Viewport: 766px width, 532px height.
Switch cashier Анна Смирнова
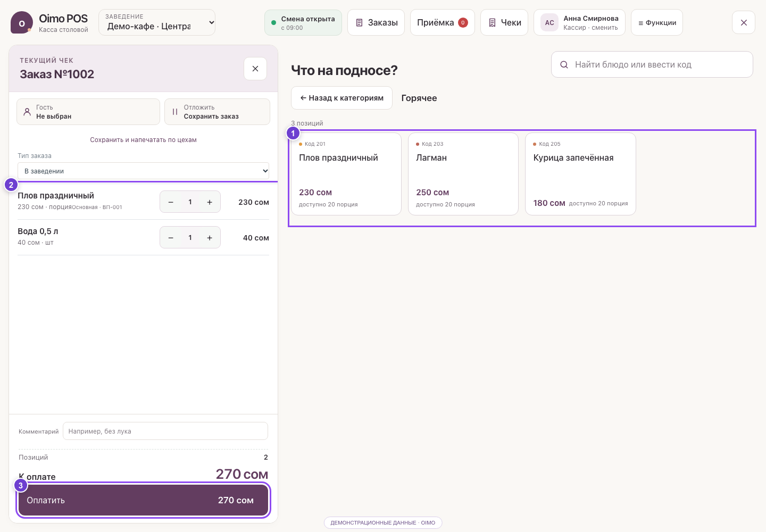(580, 22)
